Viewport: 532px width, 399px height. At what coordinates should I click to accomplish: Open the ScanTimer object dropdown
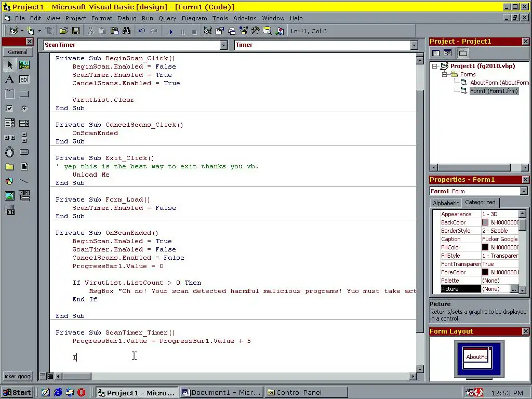(223, 45)
